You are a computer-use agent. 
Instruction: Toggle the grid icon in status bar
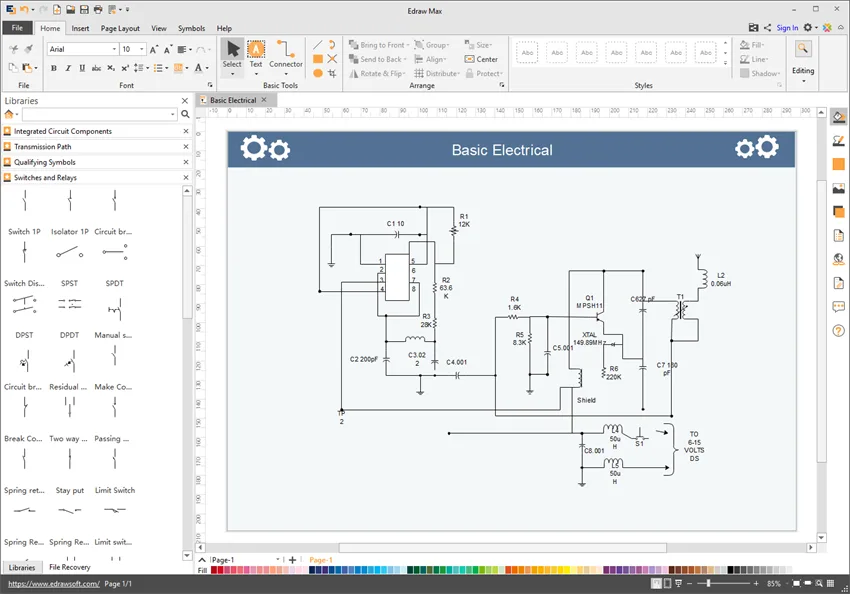coord(830,583)
